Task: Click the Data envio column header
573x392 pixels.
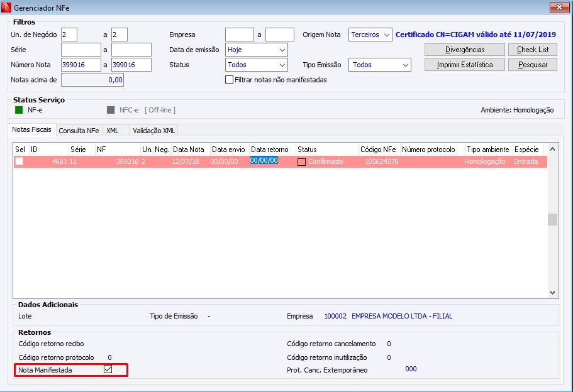Action: [x=230, y=150]
